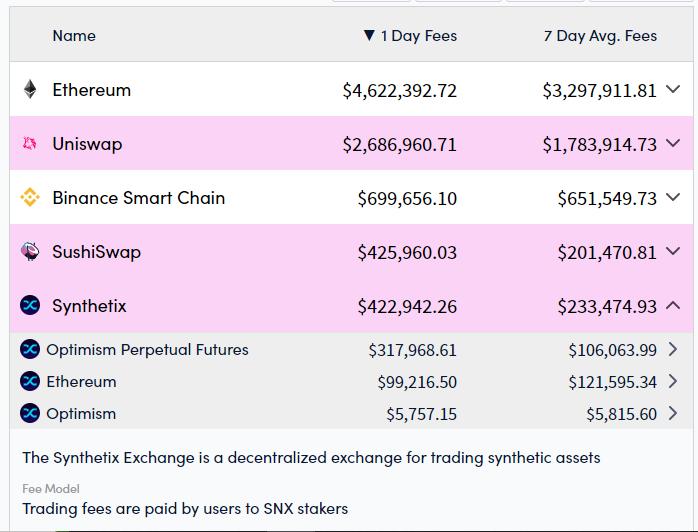This screenshot has height=532, width=698.
Task: Click the Binance Smart Chain logo icon
Action: coord(30,198)
